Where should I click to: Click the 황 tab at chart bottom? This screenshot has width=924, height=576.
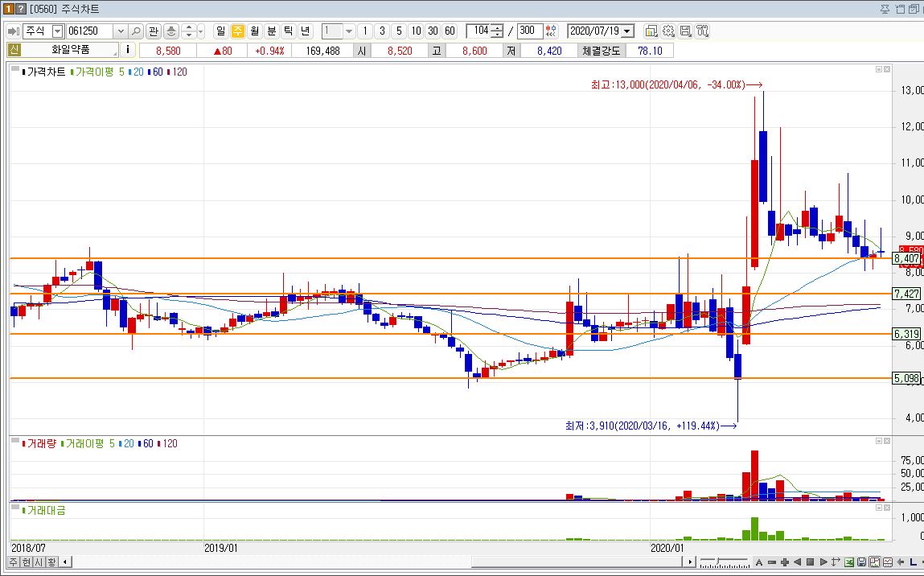point(51,562)
